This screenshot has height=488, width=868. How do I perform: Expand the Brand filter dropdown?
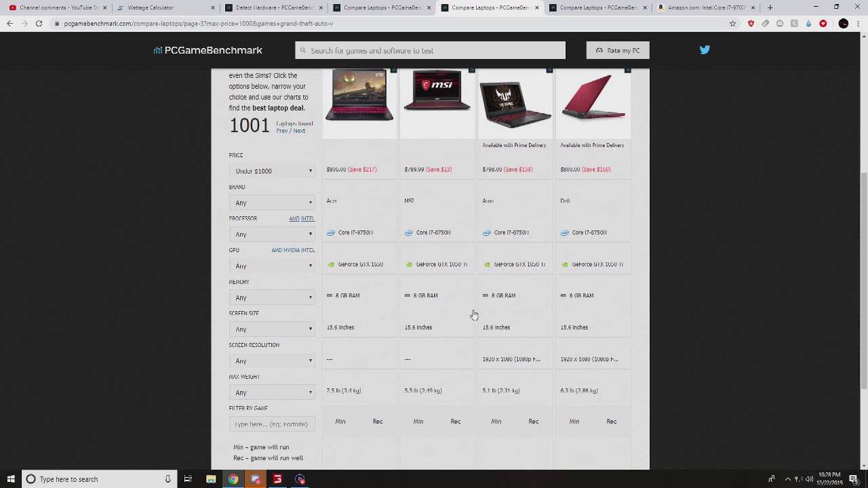click(x=271, y=203)
